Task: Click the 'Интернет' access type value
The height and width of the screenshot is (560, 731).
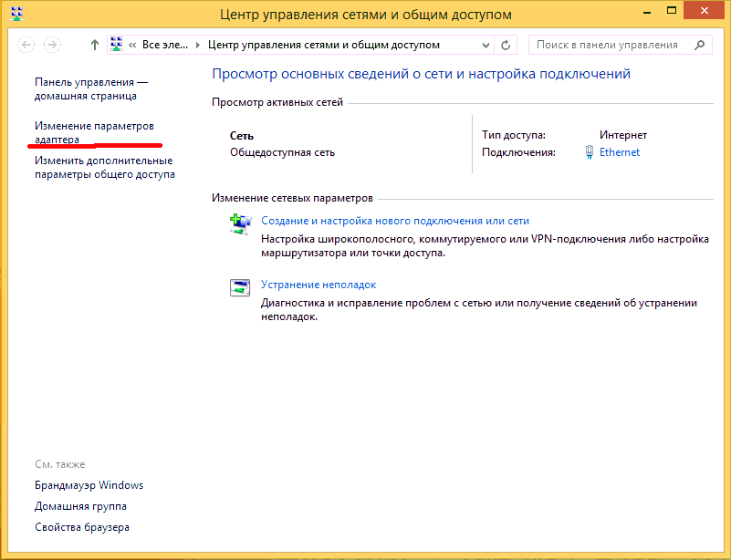Action: [622, 135]
